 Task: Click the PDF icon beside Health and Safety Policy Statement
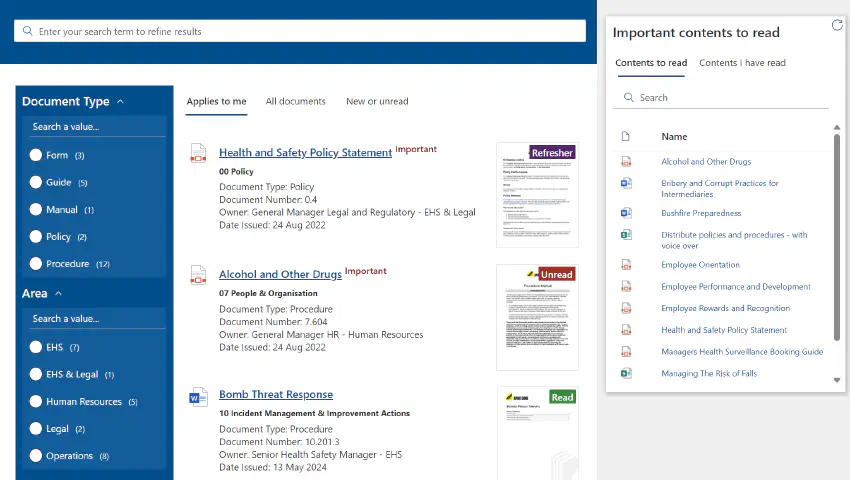(198, 153)
